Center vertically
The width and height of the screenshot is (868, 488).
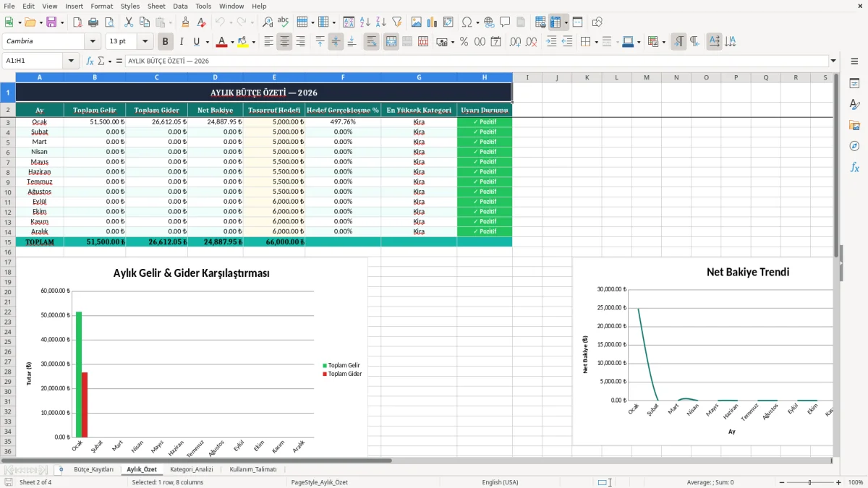[336, 42]
